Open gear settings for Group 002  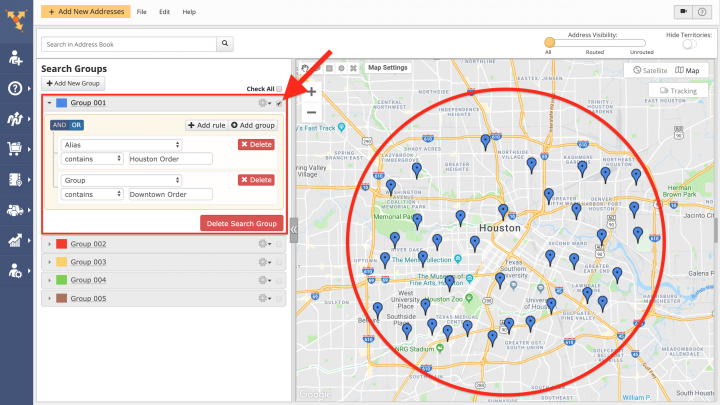[x=264, y=244]
